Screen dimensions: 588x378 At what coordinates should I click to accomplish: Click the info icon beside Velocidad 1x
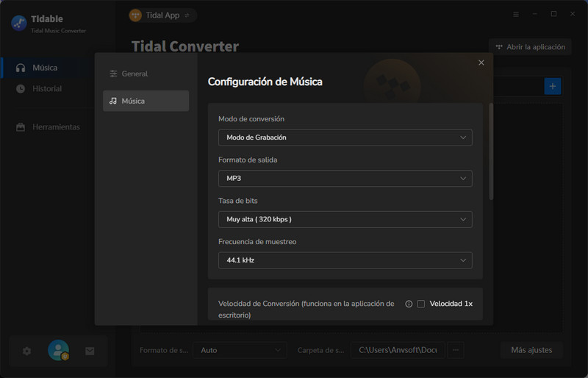[409, 304]
